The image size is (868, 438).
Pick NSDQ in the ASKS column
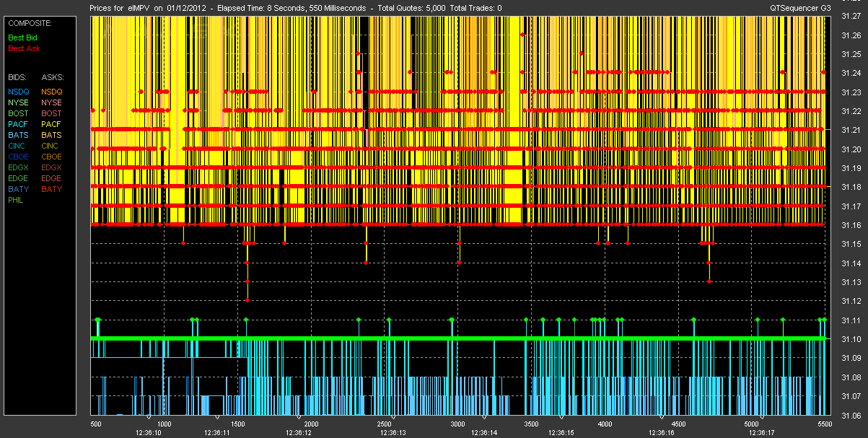tap(52, 92)
